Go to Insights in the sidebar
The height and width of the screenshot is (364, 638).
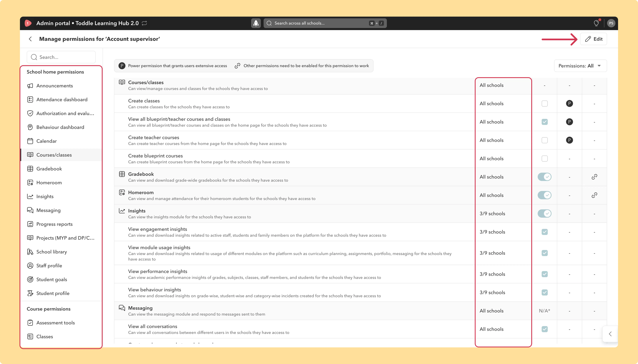click(x=61, y=197)
